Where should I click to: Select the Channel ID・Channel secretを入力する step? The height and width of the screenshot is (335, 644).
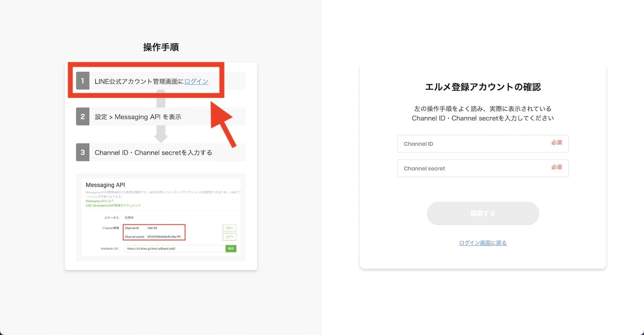(x=161, y=152)
